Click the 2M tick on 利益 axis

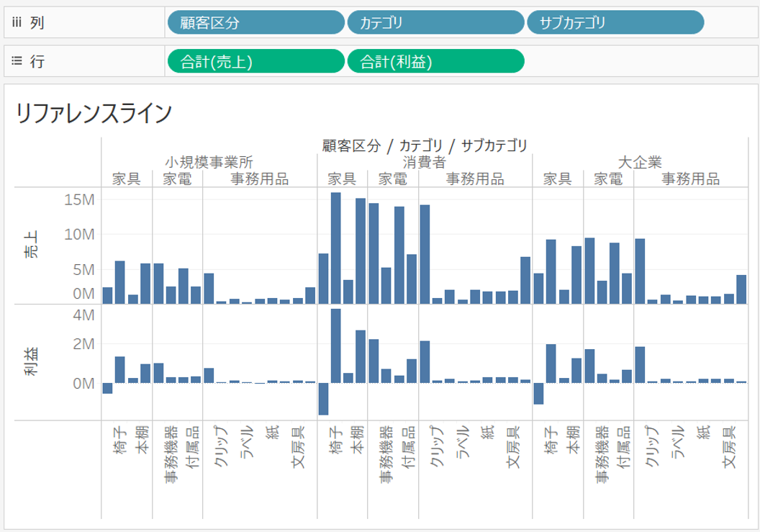83,344
